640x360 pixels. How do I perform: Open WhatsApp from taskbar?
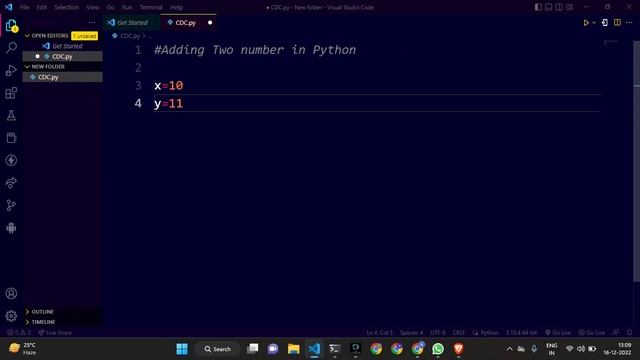(x=438, y=349)
